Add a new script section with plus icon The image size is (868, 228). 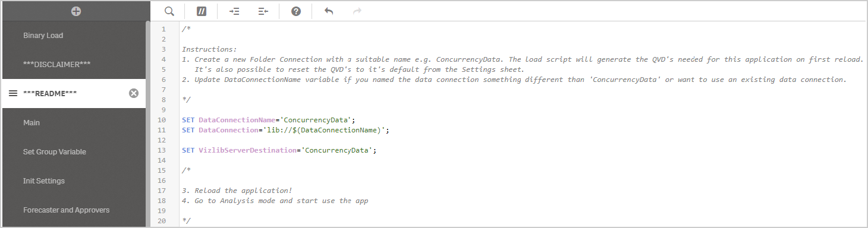coord(76,11)
